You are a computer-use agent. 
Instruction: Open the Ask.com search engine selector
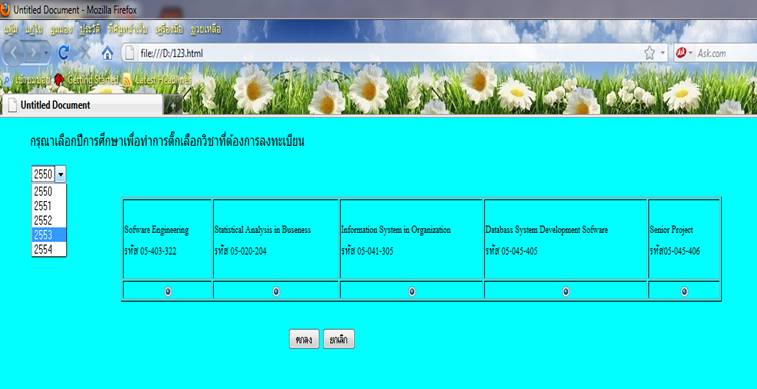[684, 53]
